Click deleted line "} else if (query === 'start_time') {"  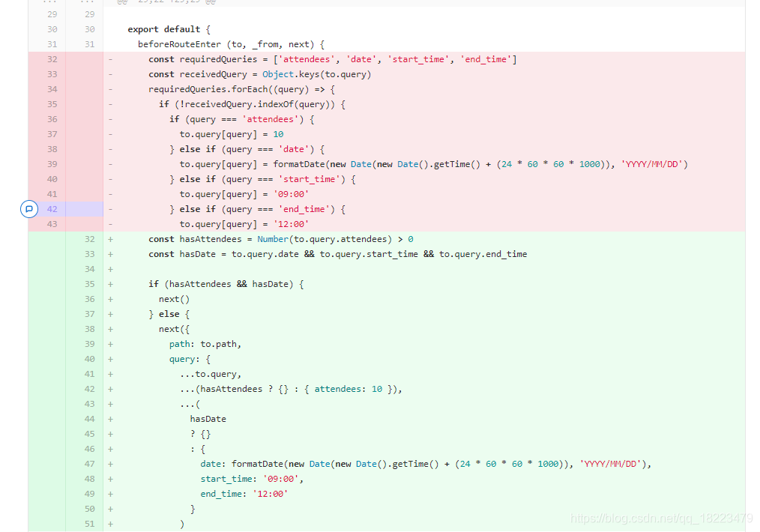click(262, 179)
